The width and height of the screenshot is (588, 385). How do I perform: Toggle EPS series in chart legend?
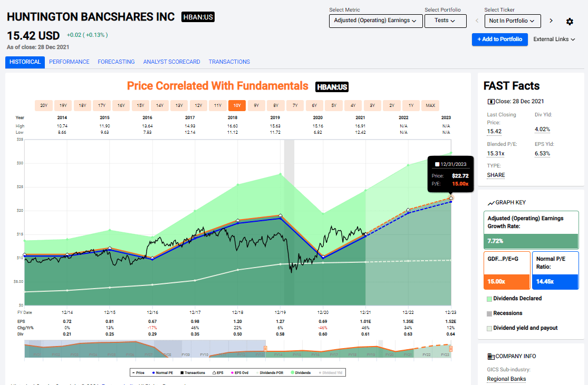click(x=218, y=373)
